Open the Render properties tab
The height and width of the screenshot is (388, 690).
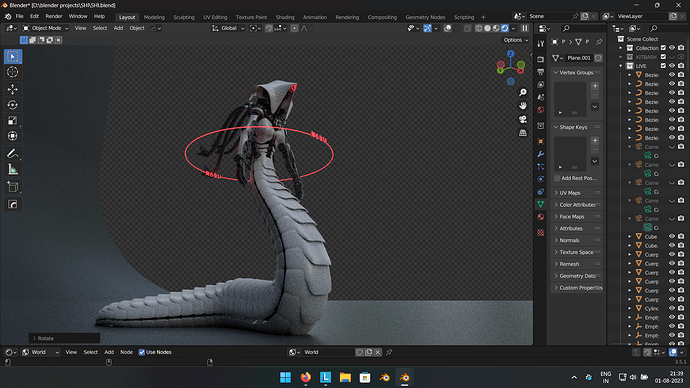click(540, 59)
